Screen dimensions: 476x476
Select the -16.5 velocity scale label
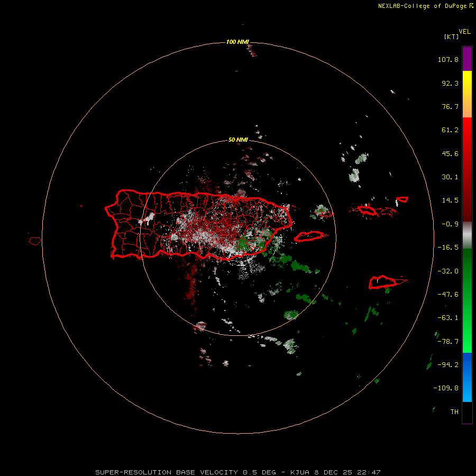448,248
